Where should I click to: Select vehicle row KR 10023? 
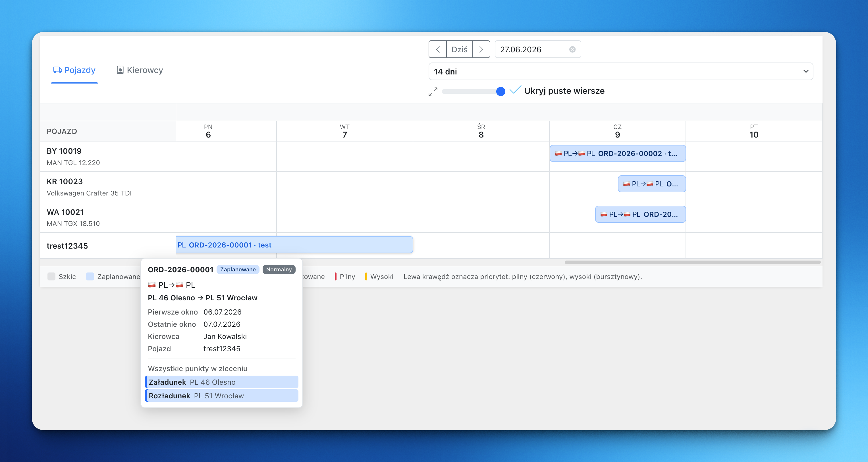click(x=108, y=187)
